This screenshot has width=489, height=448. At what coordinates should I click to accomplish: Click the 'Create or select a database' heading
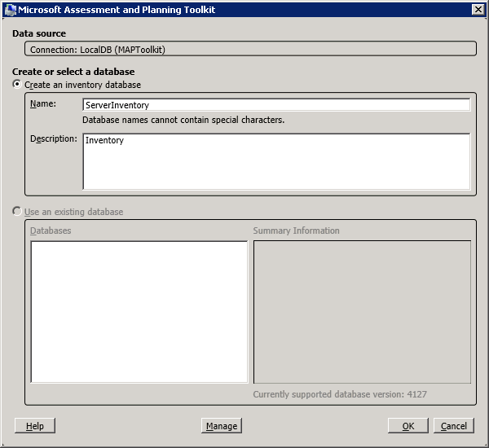click(x=73, y=72)
